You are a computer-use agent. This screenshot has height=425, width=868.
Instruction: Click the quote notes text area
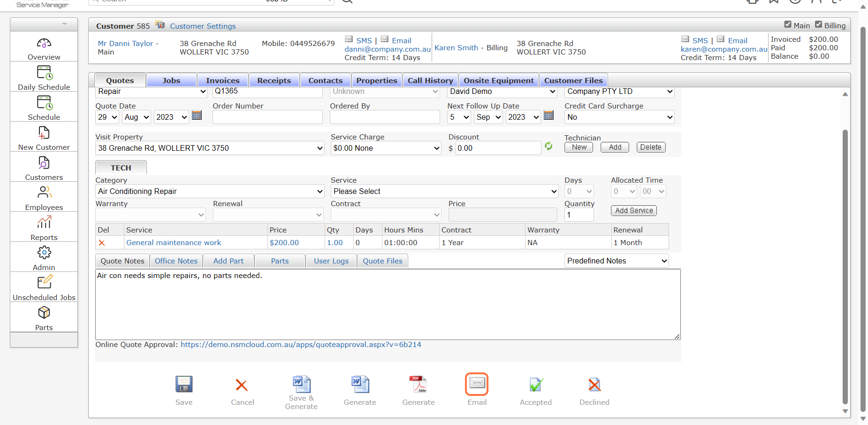coord(388,304)
